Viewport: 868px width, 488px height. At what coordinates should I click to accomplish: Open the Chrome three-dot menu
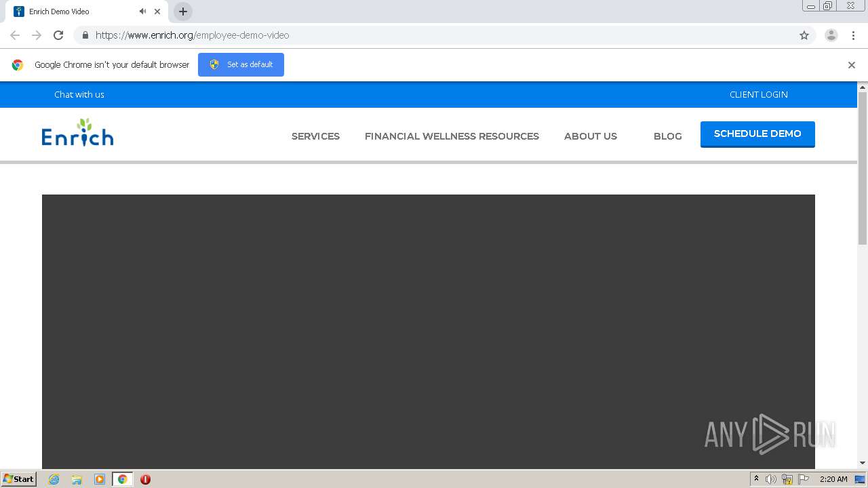853,35
